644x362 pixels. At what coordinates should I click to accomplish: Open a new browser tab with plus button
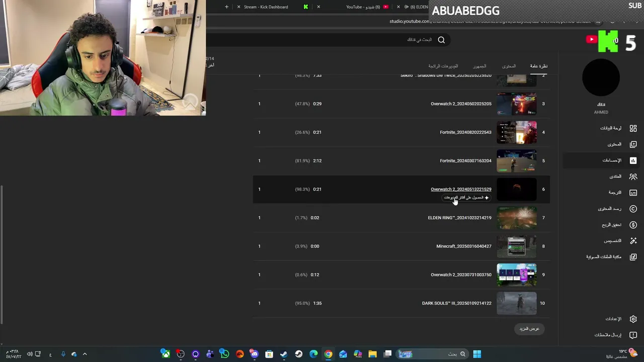(x=226, y=7)
